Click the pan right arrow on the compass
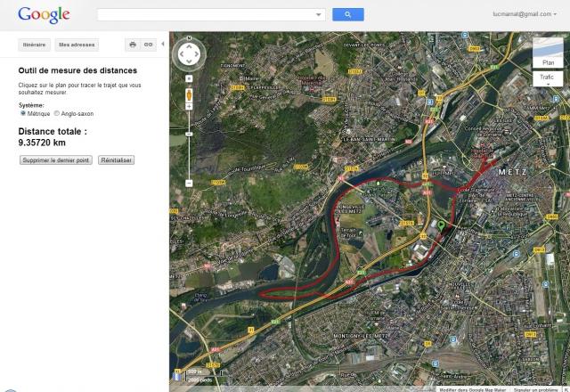The image size is (570, 392). [197, 54]
